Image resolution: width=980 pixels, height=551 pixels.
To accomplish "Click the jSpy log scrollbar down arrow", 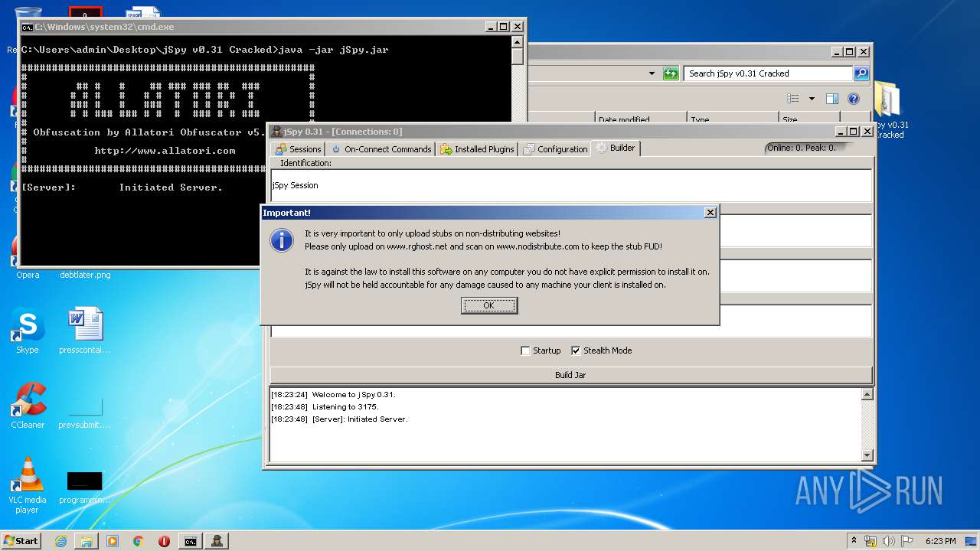I will pos(867,455).
